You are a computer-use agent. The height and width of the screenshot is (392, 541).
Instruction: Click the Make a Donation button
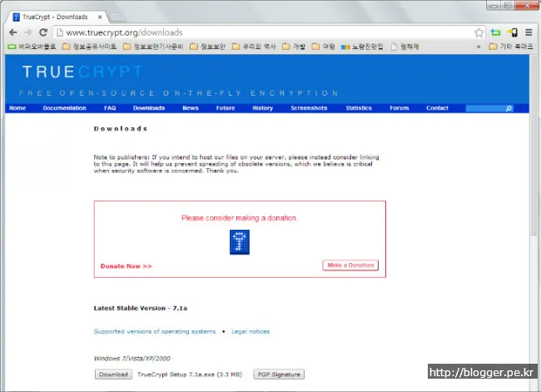pos(350,265)
